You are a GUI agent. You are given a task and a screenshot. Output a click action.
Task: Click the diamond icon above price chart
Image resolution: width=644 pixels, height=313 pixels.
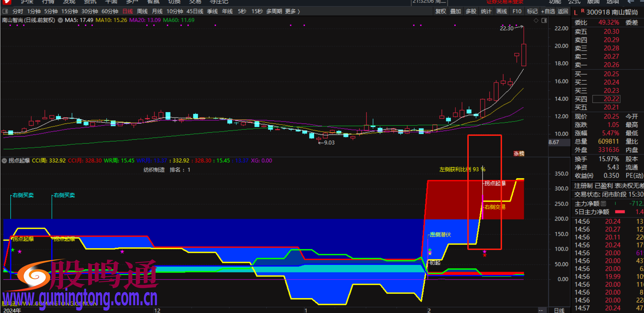click(x=536, y=20)
